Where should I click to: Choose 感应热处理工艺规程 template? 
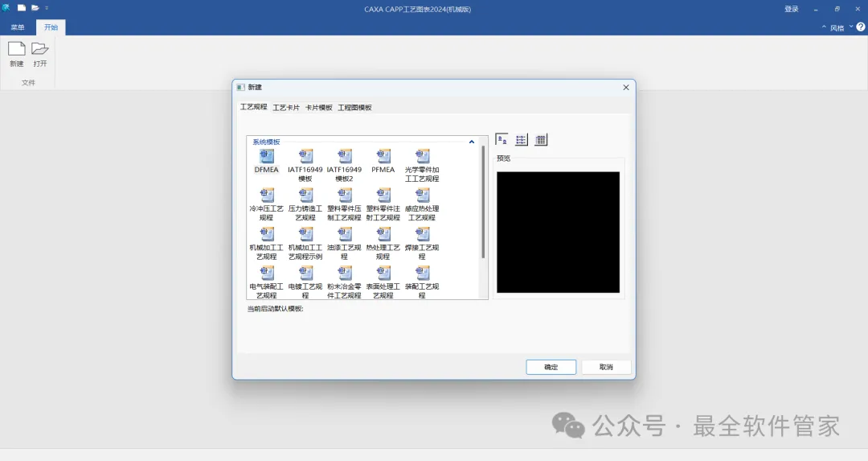click(422, 204)
